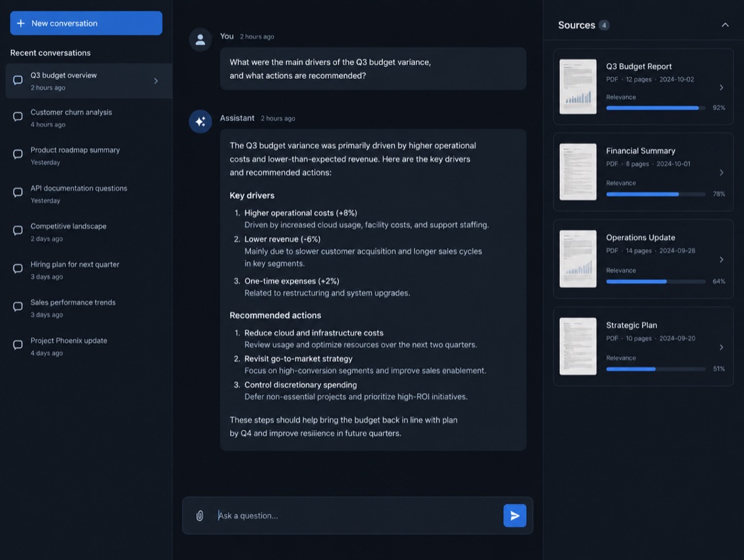Click the Sources count badge showing 4
This screenshot has height=560, width=744.
click(x=604, y=25)
